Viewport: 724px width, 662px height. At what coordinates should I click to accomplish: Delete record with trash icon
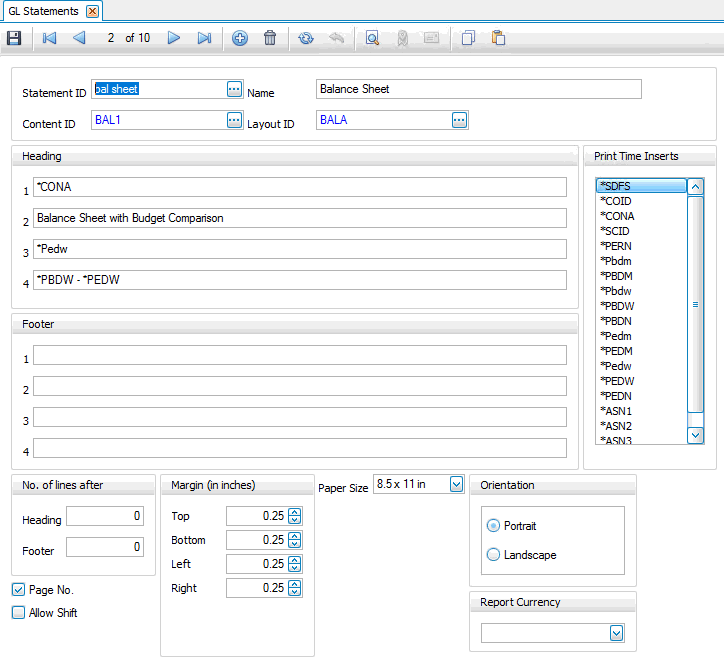(x=270, y=38)
